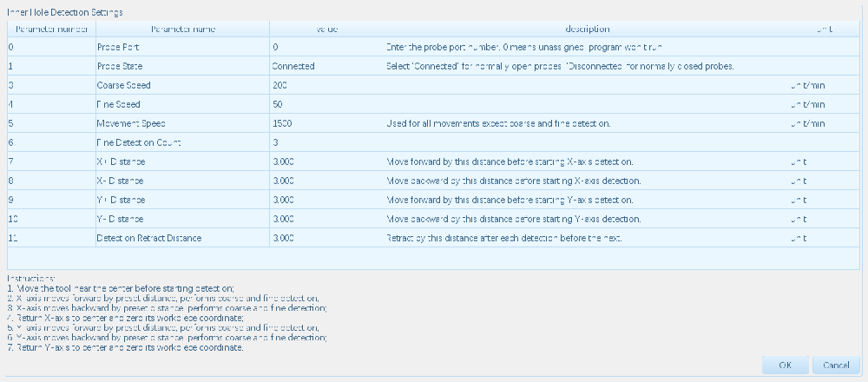The image size is (868, 382).
Task: Select the 'Y- Distance' parameter name
Action: (120, 219)
